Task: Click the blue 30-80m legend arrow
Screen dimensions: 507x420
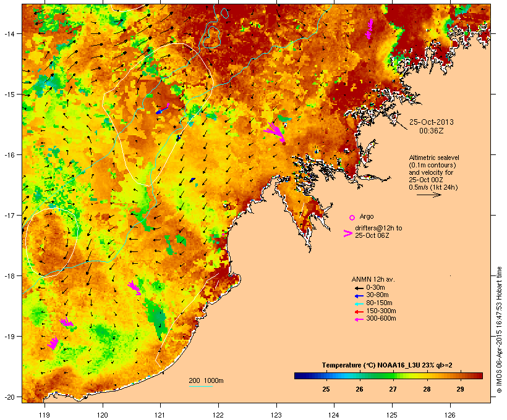Action: [x=359, y=296]
